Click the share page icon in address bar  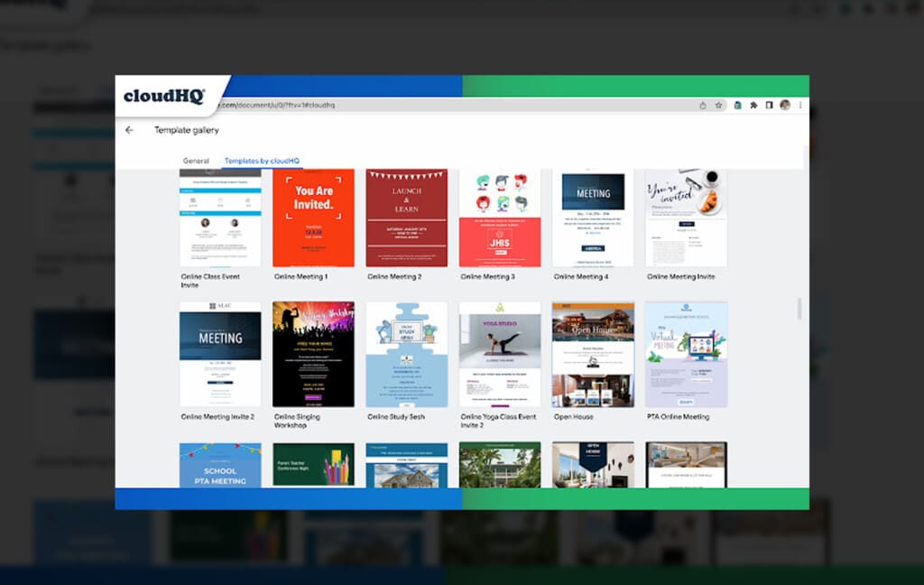(702, 106)
